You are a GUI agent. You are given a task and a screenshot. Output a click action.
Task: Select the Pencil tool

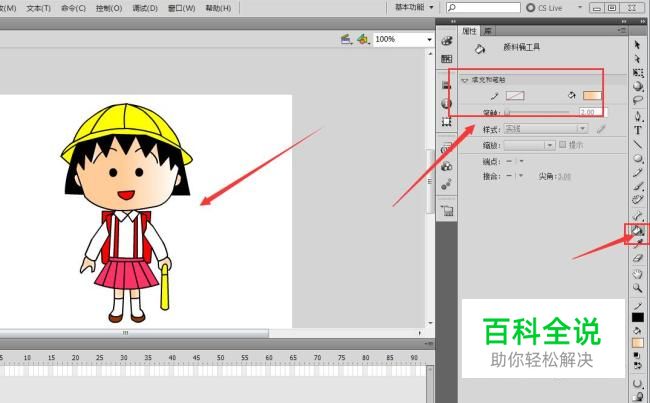638,172
